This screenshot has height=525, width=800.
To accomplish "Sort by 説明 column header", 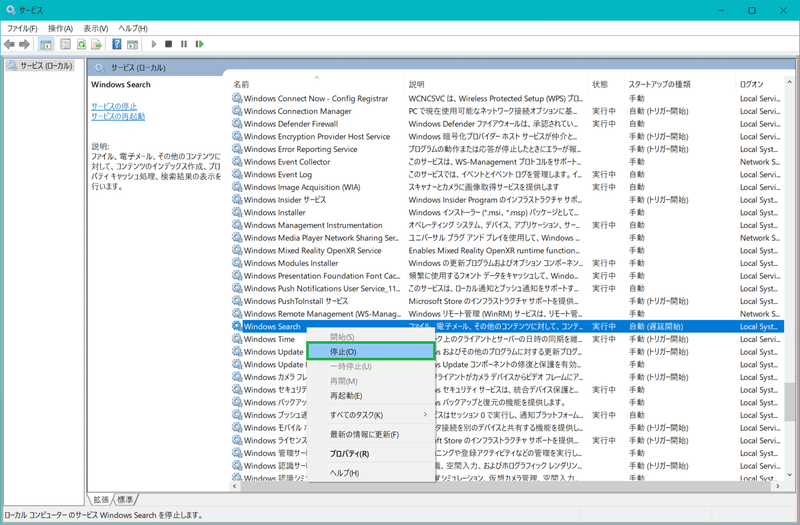I will [496, 84].
